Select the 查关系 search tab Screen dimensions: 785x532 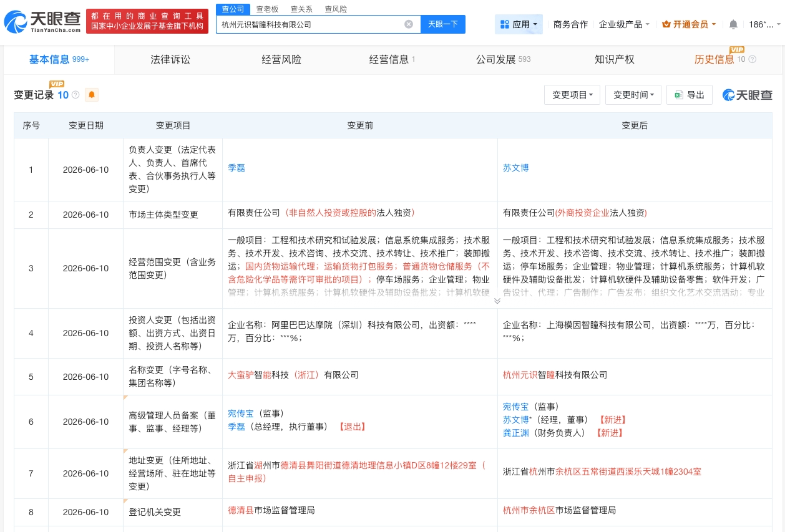[301, 9]
